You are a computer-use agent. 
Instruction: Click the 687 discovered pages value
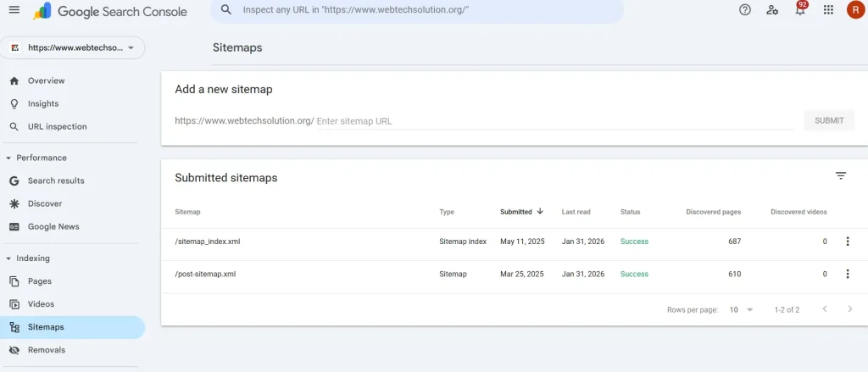click(735, 242)
